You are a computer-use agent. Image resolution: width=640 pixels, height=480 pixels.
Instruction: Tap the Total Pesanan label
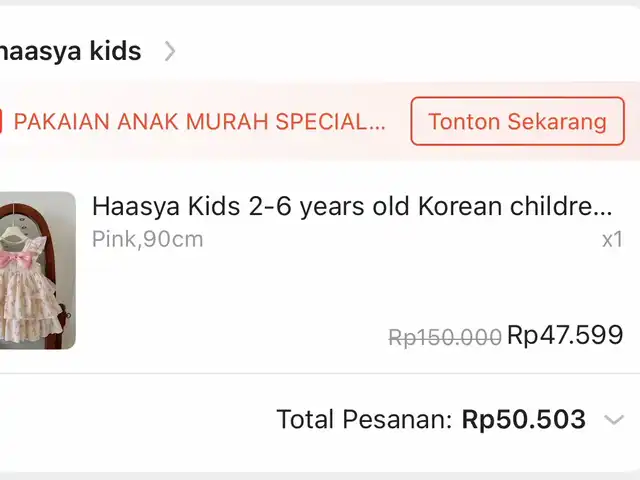[364, 419]
